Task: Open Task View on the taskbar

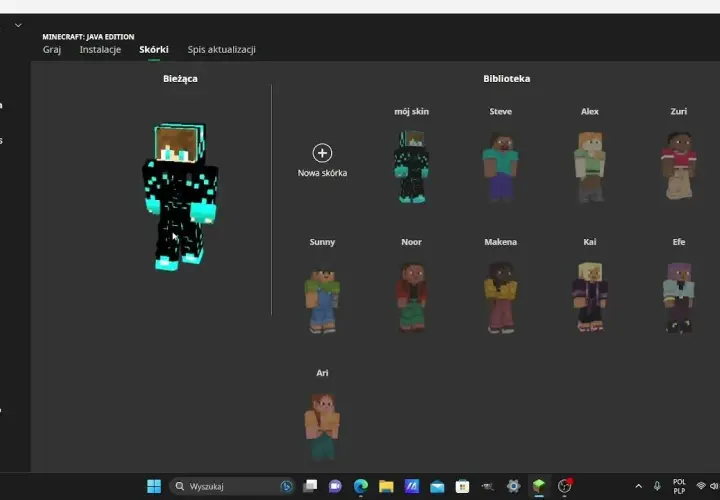Action: coord(310,486)
